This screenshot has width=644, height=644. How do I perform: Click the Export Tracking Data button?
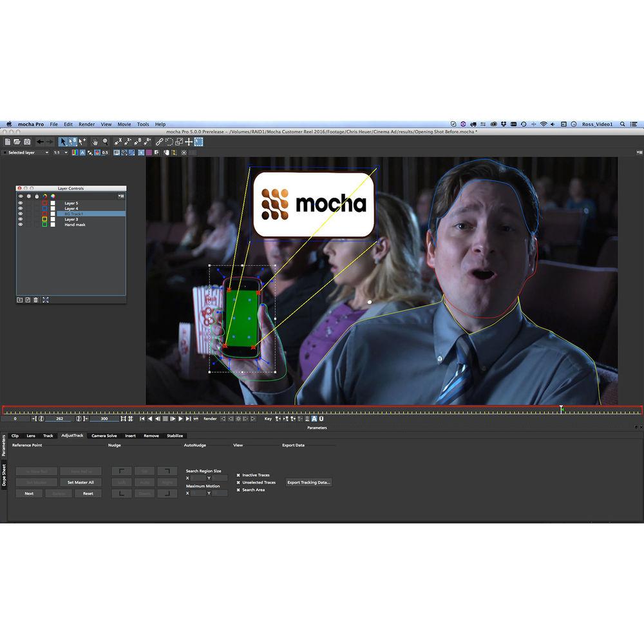[x=308, y=482]
